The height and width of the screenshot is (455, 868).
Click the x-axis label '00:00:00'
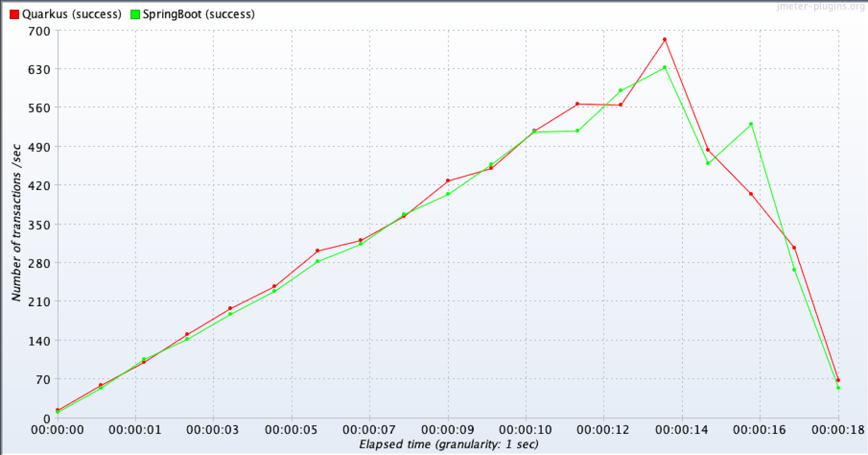point(58,430)
